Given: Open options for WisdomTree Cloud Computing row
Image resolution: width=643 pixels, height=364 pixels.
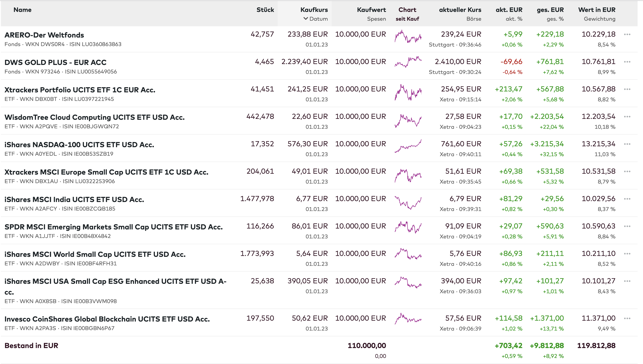Looking at the screenshot, I should tap(627, 117).
